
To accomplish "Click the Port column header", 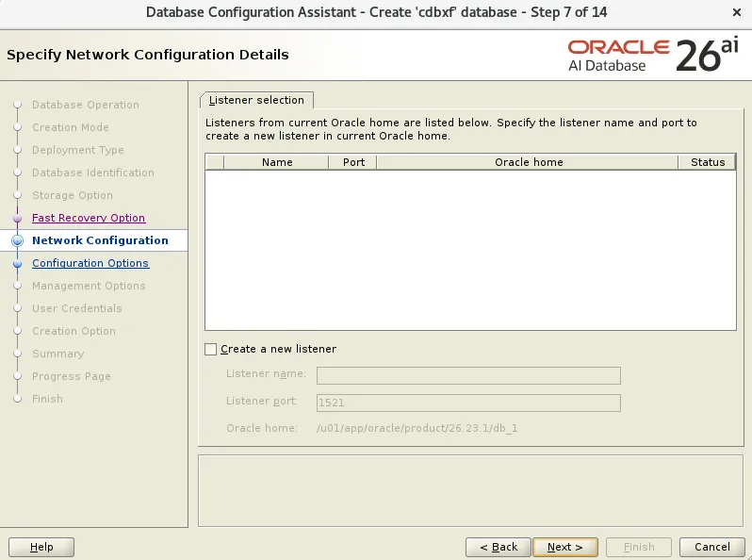I will click(x=353, y=162).
